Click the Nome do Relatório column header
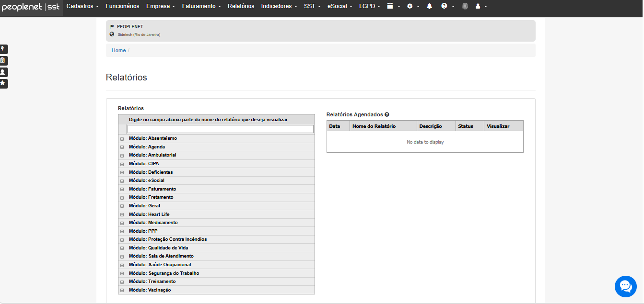 click(384, 126)
